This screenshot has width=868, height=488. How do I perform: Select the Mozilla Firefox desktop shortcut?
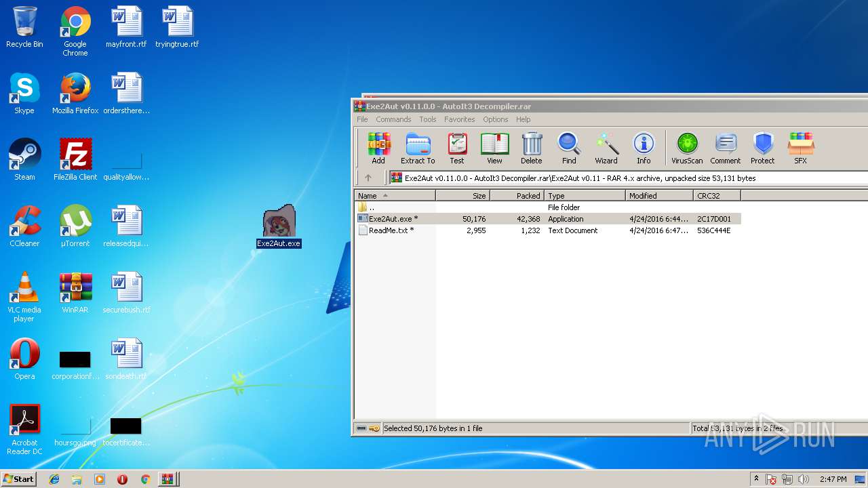(x=75, y=94)
